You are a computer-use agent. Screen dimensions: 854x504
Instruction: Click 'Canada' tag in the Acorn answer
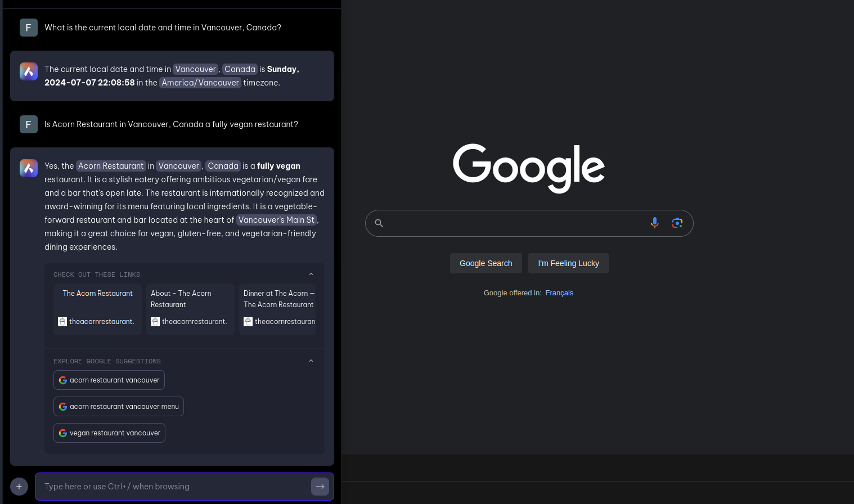[x=223, y=166]
